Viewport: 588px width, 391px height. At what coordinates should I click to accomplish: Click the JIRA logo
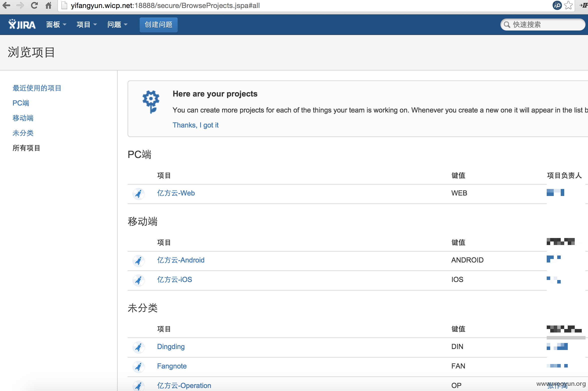pyautogui.click(x=22, y=24)
